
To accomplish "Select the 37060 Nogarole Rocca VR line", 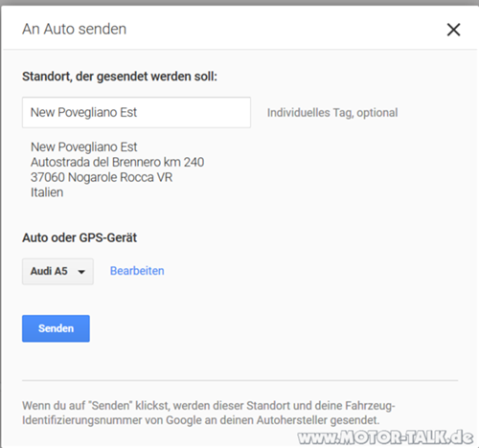I will coord(102,177).
